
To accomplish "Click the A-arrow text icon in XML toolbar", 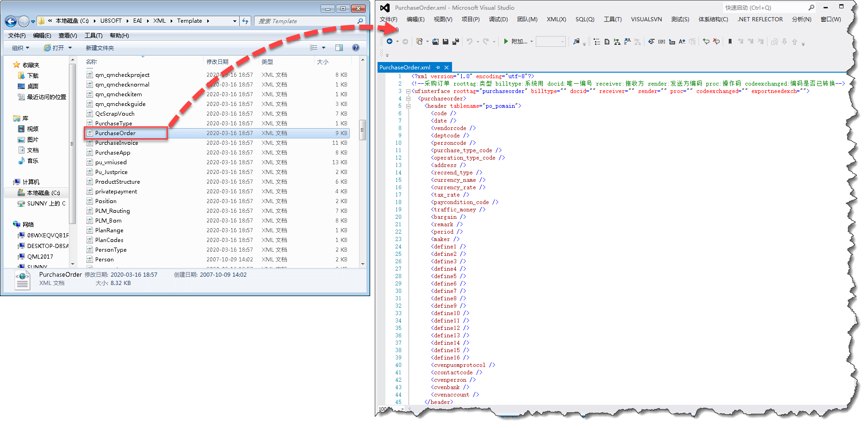I will point(682,42).
